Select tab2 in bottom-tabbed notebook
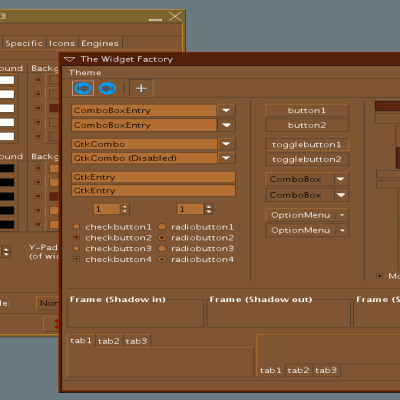400x400 pixels. [299, 370]
